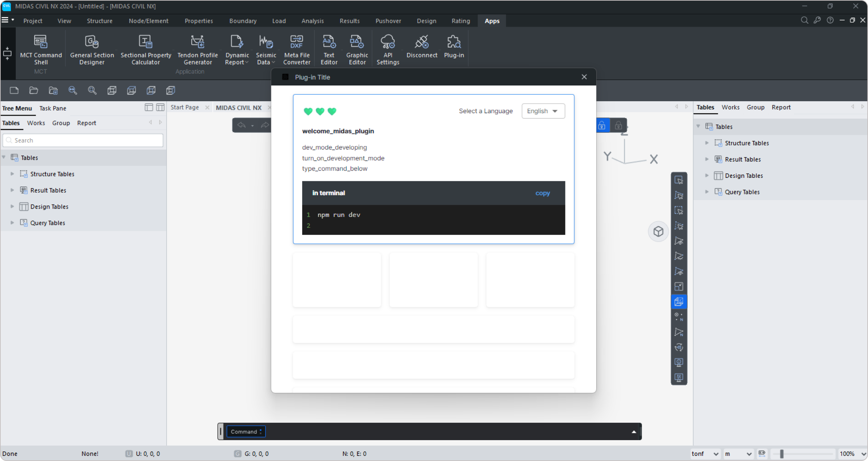
Task: Expand Structure Tables in the left tree
Action: coord(12,174)
